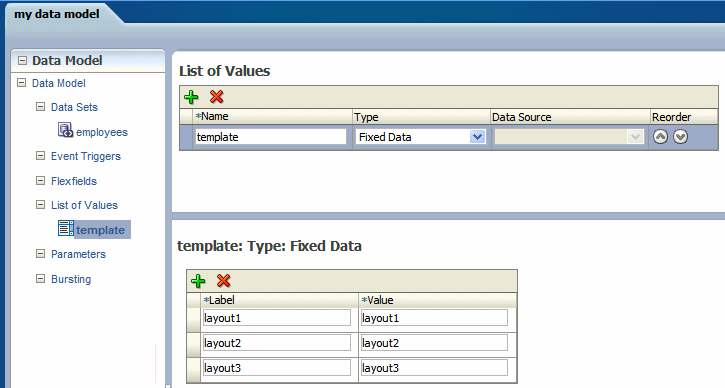
Task: Open the disabled Data Source dropdown
Action: (x=635, y=137)
